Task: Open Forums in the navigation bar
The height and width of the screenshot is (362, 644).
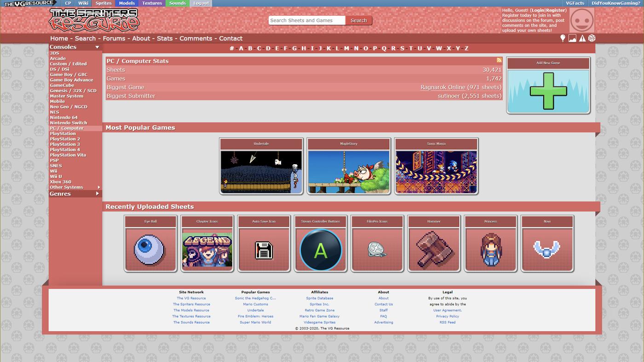Action: (x=114, y=39)
